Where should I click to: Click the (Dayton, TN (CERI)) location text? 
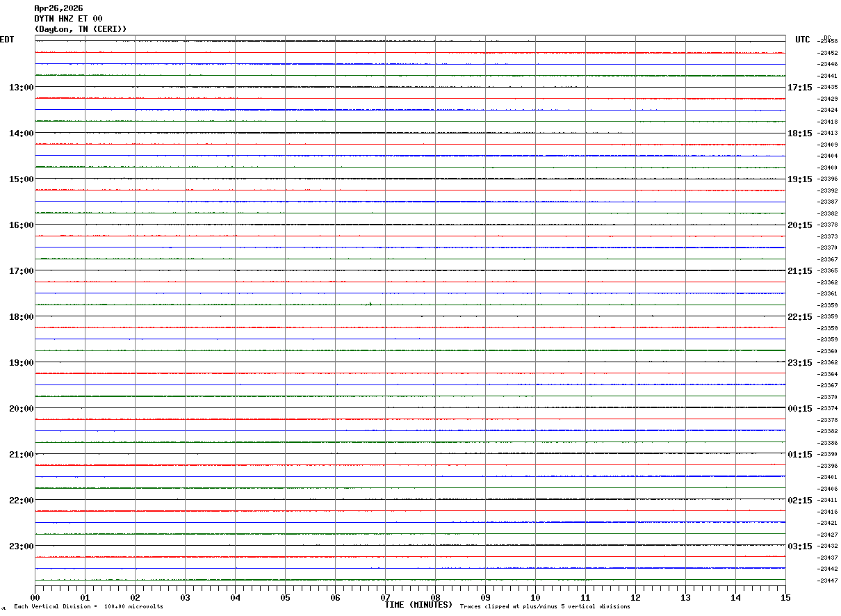pos(81,29)
